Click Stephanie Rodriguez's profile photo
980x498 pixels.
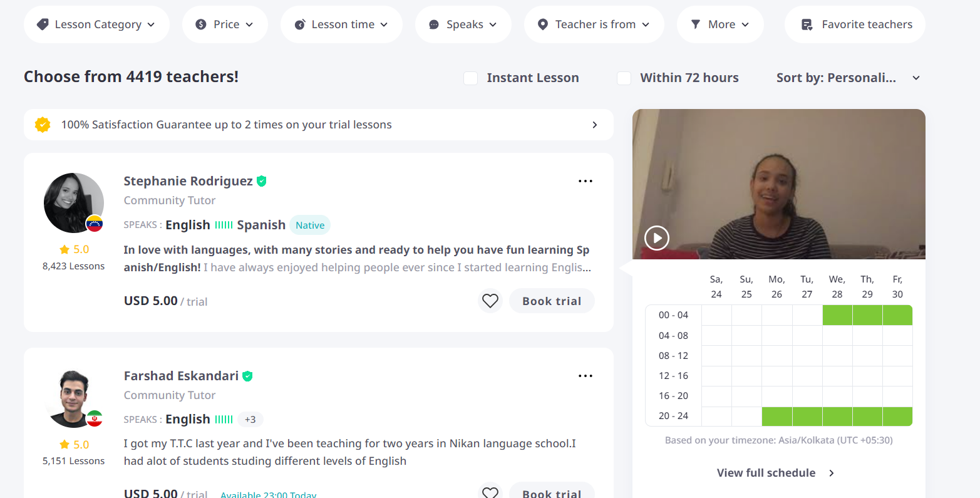click(x=74, y=203)
